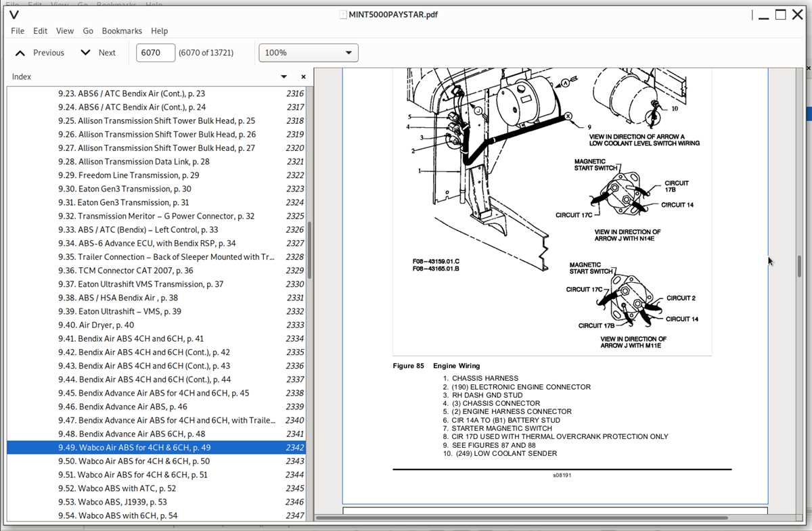Image resolution: width=812 pixels, height=531 pixels.
Task: Select index entry 9.23 ABS6 / ATC Bendix Air p. 23
Action: tap(156, 94)
